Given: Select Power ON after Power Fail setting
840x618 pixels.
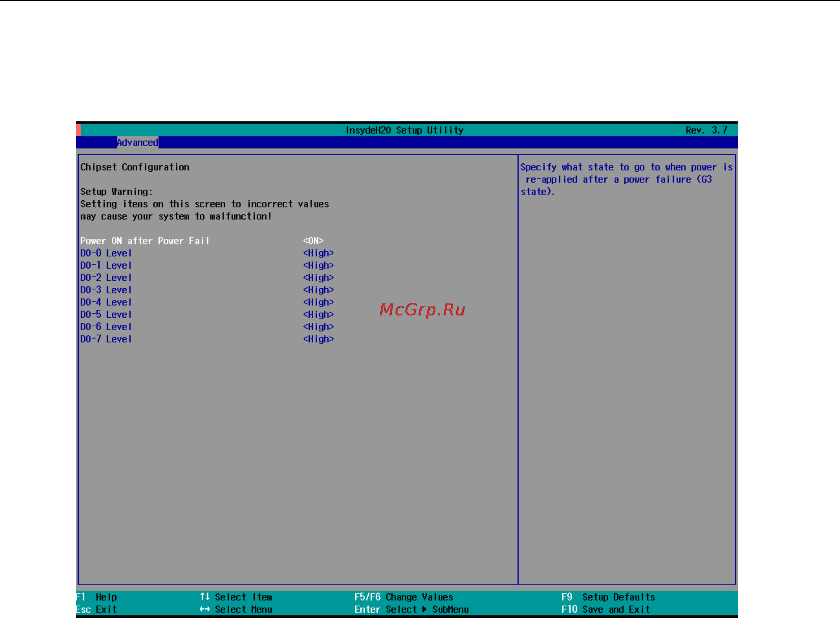Looking at the screenshot, I should 145,241.
